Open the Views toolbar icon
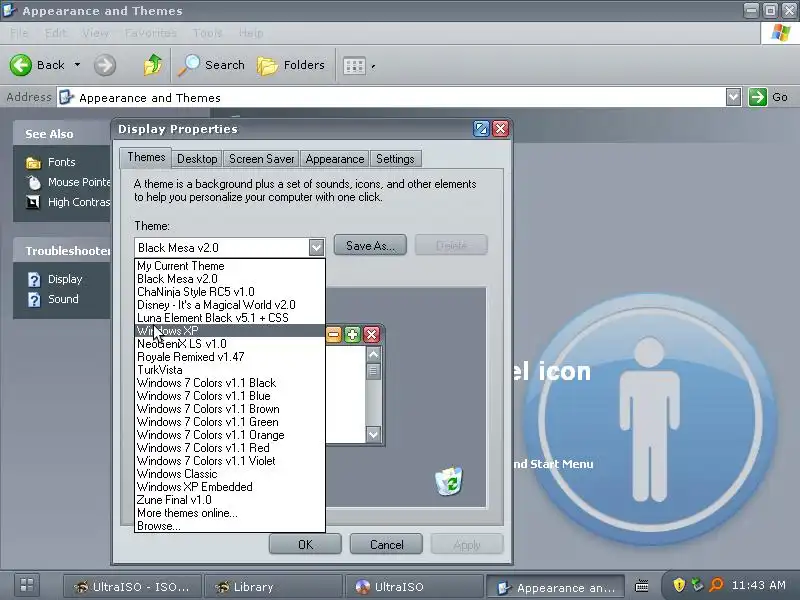 354,66
